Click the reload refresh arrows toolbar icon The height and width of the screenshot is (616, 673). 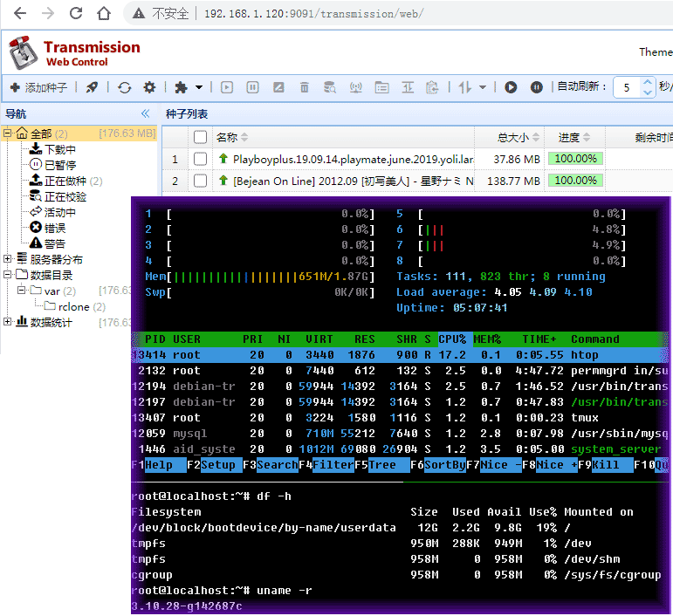pos(125,87)
